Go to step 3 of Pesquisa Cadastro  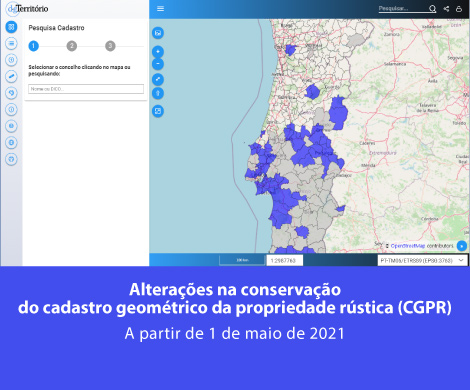point(110,46)
